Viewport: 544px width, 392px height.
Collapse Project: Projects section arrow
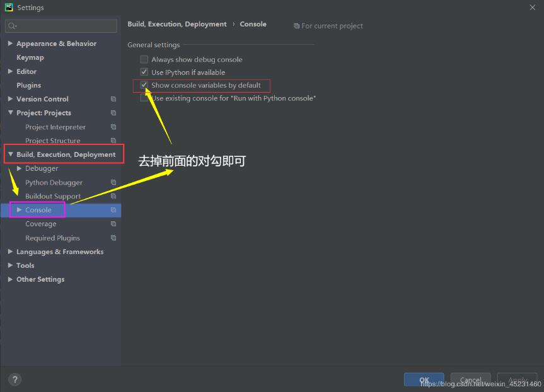11,113
